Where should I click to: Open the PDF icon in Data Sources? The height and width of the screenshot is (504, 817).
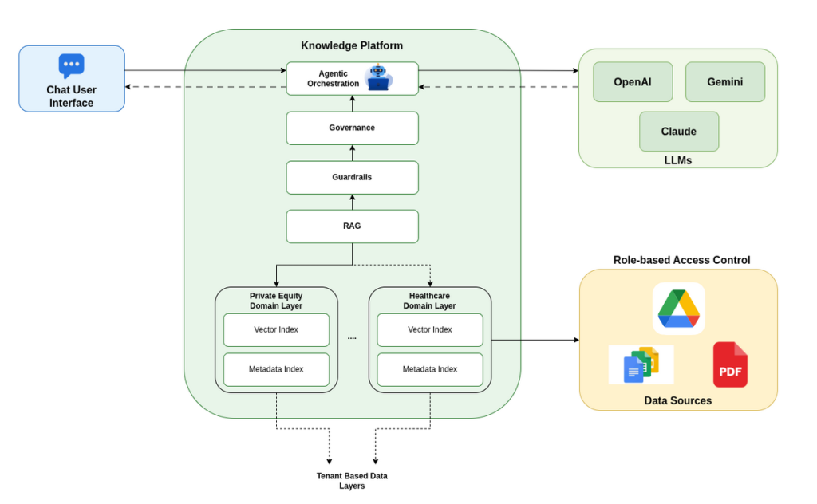point(729,364)
